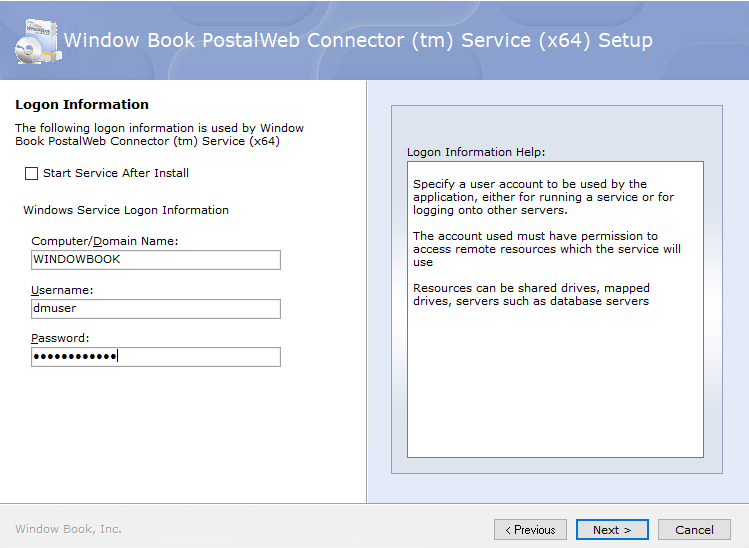This screenshot has width=749, height=548.
Task: Enable Start Service After Install checkbox
Action: [x=32, y=173]
